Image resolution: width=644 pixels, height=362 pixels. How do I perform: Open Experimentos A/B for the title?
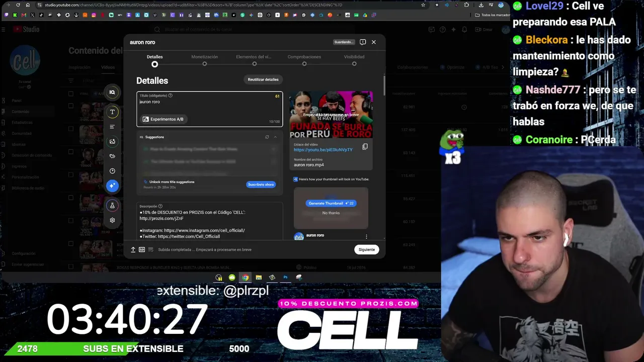(x=163, y=119)
